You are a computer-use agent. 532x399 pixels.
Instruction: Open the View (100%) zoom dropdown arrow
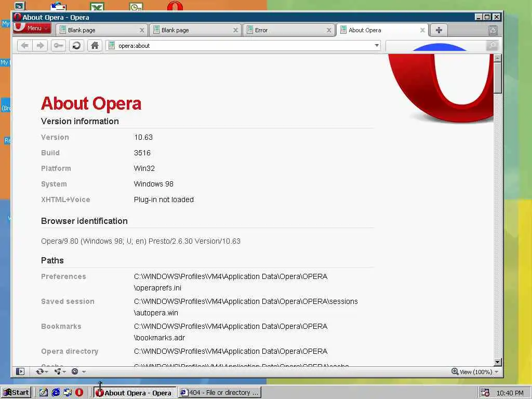(496, 372)
